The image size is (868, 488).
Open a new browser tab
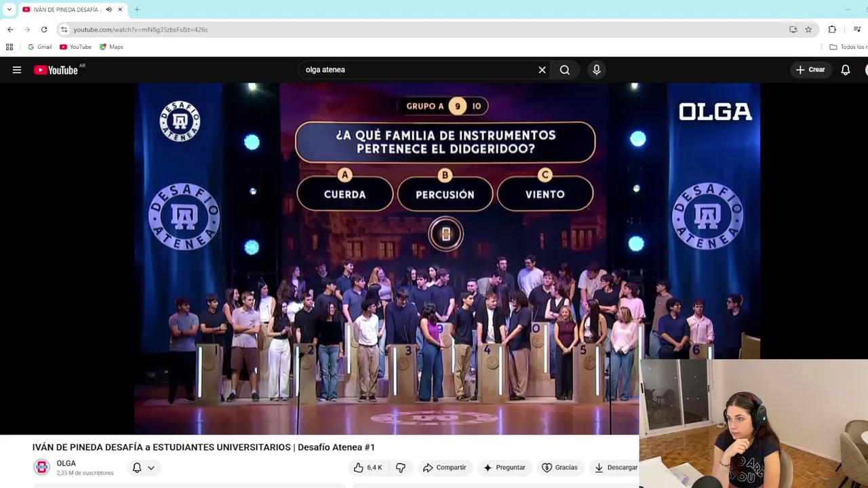click(x=136, y=9)
